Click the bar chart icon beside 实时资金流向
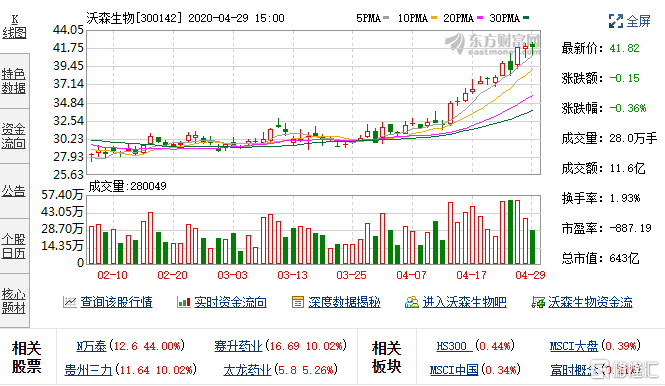Viewport: 665px width, 386px height. click(x=184, y=302)
